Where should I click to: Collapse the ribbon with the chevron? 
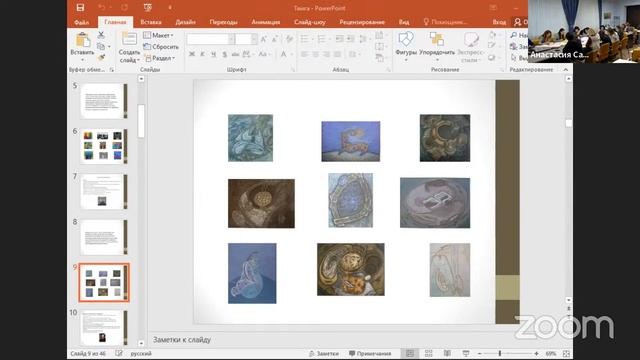pyautogui.click(x=566, y=70)
